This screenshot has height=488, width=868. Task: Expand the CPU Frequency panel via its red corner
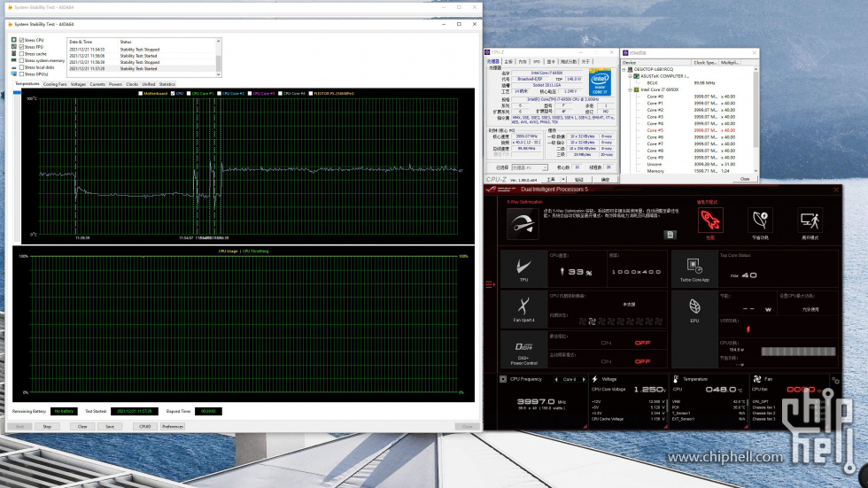pos(585,427)
